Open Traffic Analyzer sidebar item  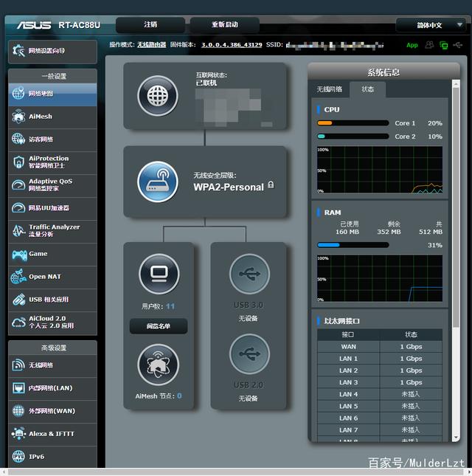[x=53, y=231]
